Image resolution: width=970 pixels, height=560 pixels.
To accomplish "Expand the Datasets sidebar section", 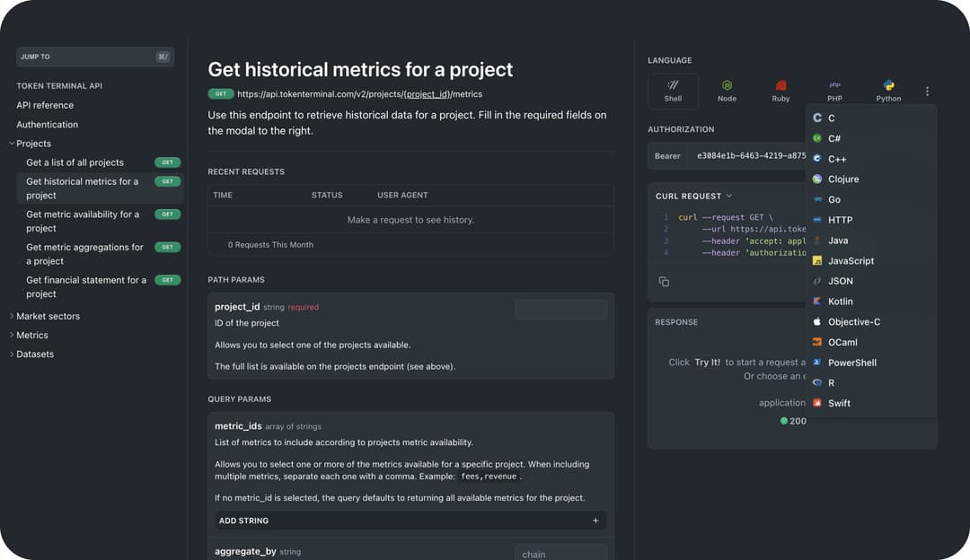I will (12, 354).
